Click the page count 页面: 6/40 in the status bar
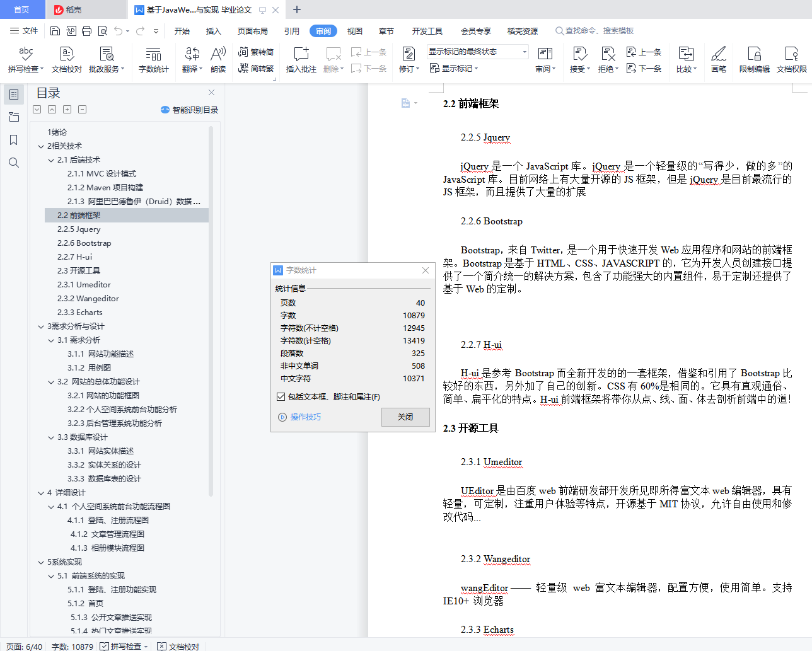812x651 pixels. [x=25, y=646]
